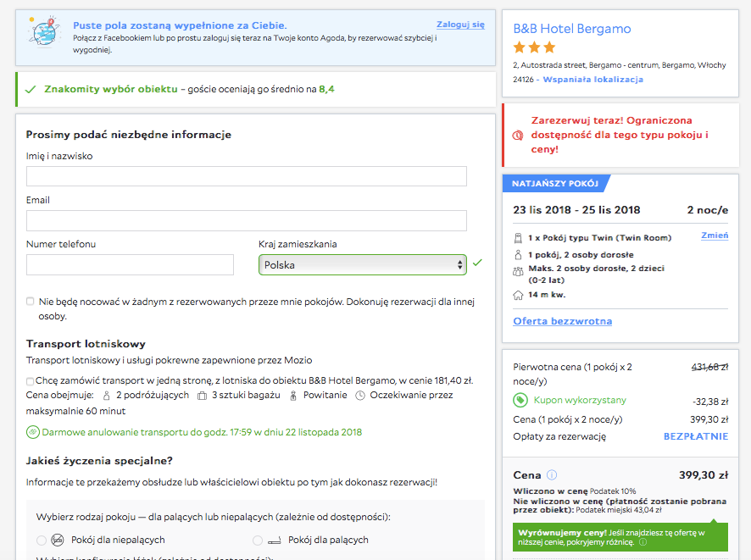Open the Oferta bezzwrotna link
Viewport: 751px width, 560px height.
562,321
